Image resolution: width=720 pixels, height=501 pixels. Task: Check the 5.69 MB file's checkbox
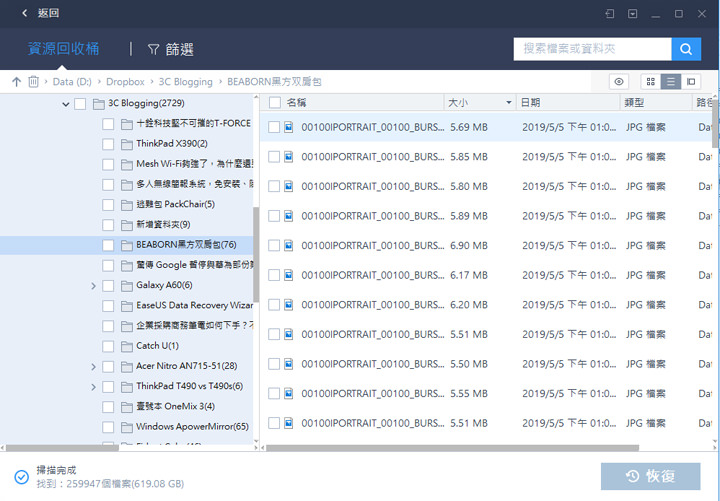(x=274, y=128)
